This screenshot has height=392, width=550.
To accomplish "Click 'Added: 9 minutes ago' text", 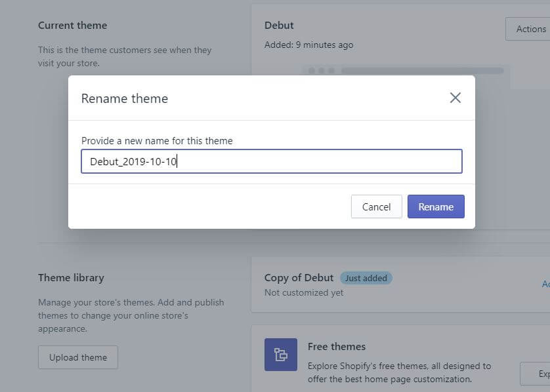I will 308,45.
